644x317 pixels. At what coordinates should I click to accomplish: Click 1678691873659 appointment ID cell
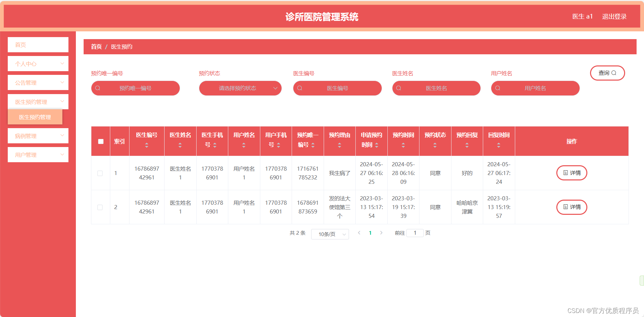tap(308, 207)
